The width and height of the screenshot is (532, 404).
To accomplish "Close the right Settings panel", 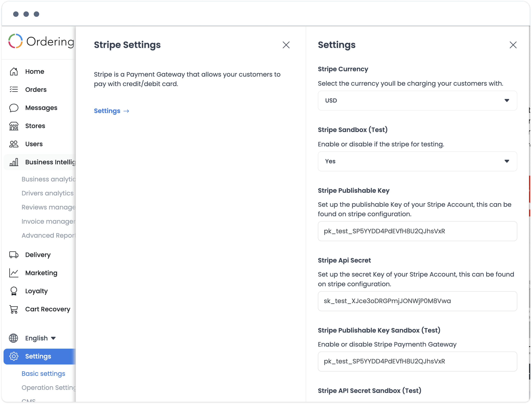I will [513, 45].
